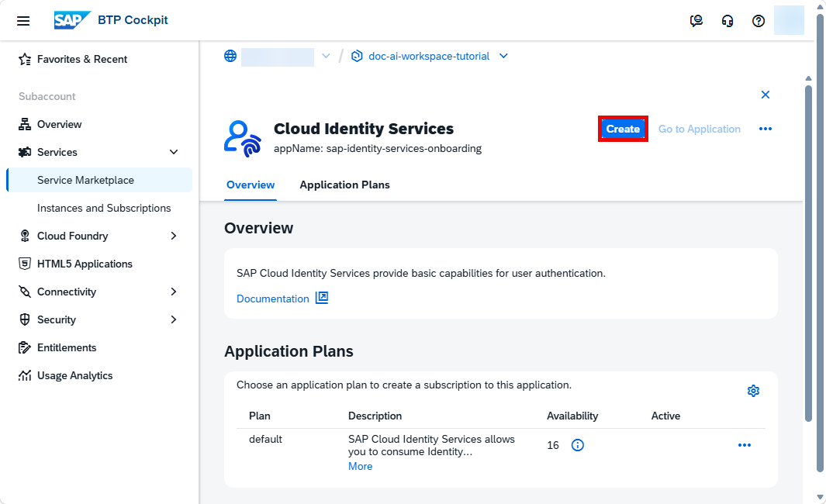
Task: Click the SAP logo
Action: (72, 20)
